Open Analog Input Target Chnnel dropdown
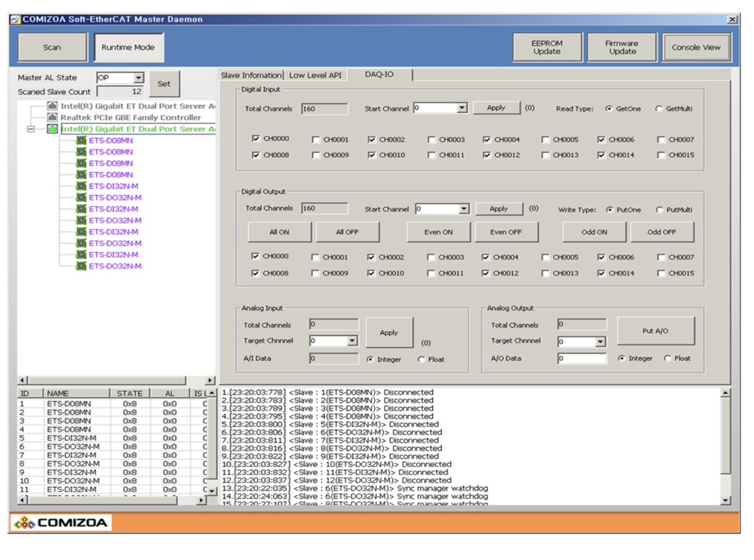Viewport: 754px width, 560px height. (352, 340)
